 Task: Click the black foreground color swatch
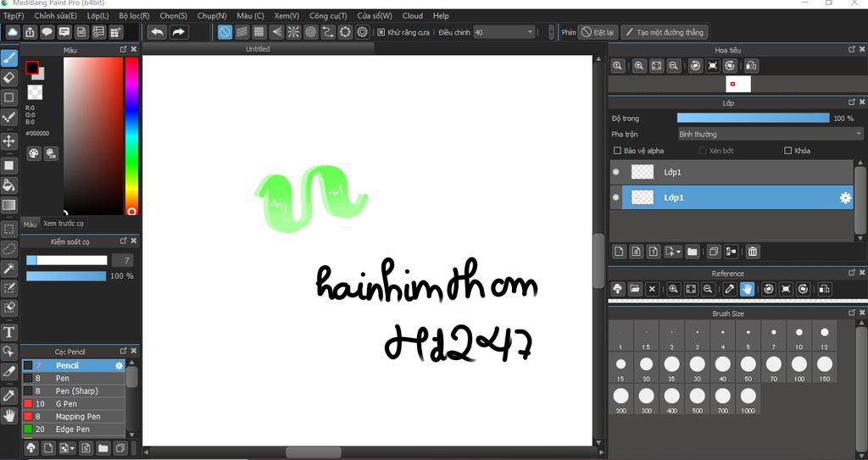coord(31,68)
